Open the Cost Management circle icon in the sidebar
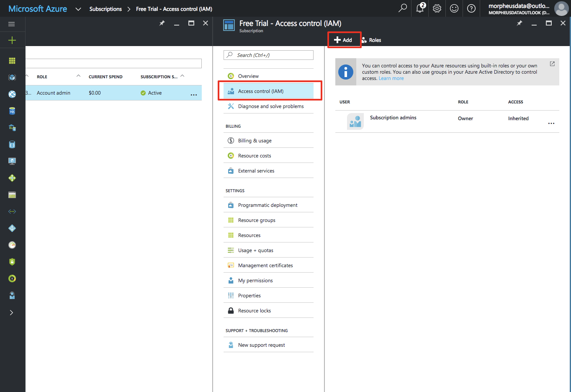Image resolution: width=571 pixels, height=392 pixels. (x=12, y=279)
